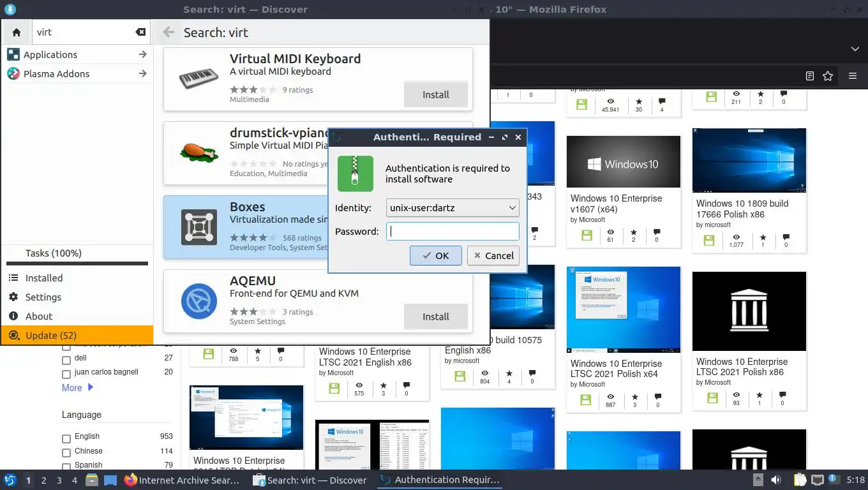Check the English language filter
The width and height of the screenshot is (868, 490).
click(x=66, y=438)
